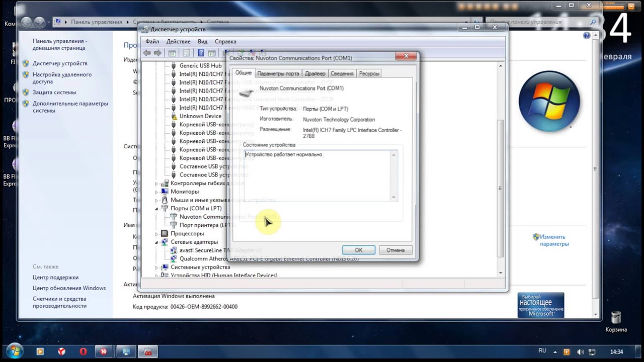Select the Unknown Device warning icon
644x362 pixels.
click(x=174, y=116)
